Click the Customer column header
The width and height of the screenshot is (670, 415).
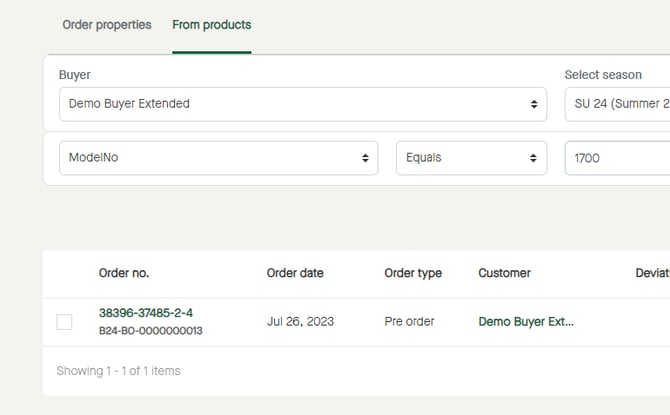pyautogui.click(x=504, y=273)
